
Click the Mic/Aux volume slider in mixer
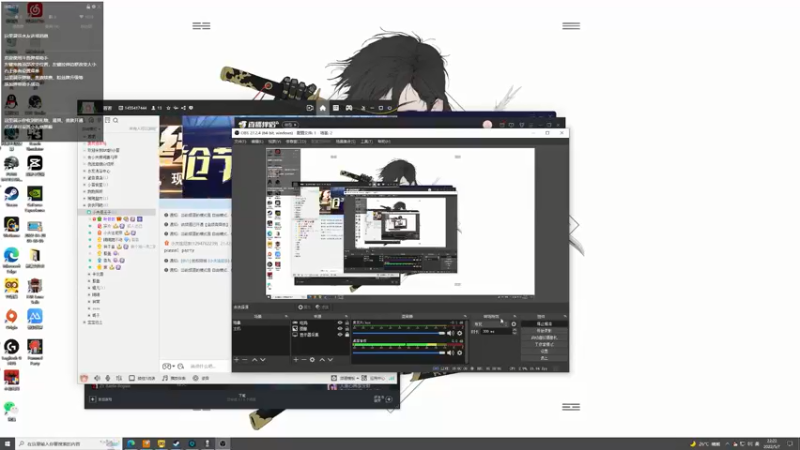(x=399, y=333)
